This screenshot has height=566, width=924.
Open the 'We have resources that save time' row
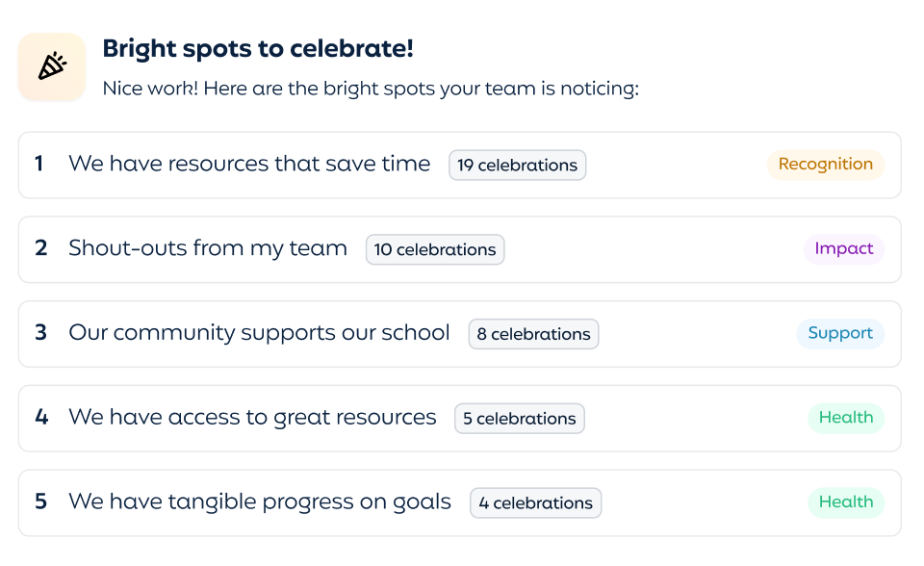click(x=249, y=165)
